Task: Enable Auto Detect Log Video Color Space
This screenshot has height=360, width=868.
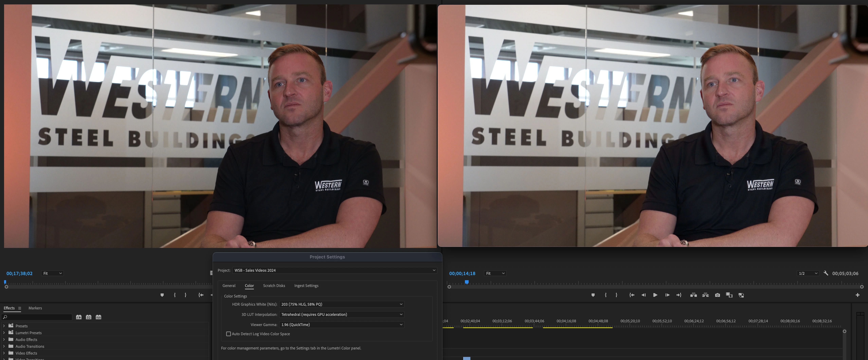Action: [x=228, y=334]
